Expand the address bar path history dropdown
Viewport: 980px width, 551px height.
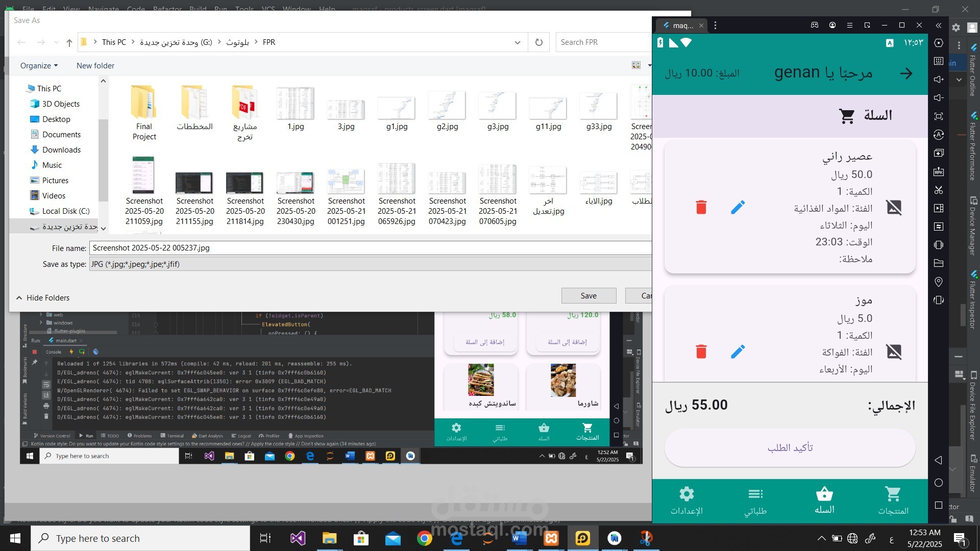pos(518,42)
